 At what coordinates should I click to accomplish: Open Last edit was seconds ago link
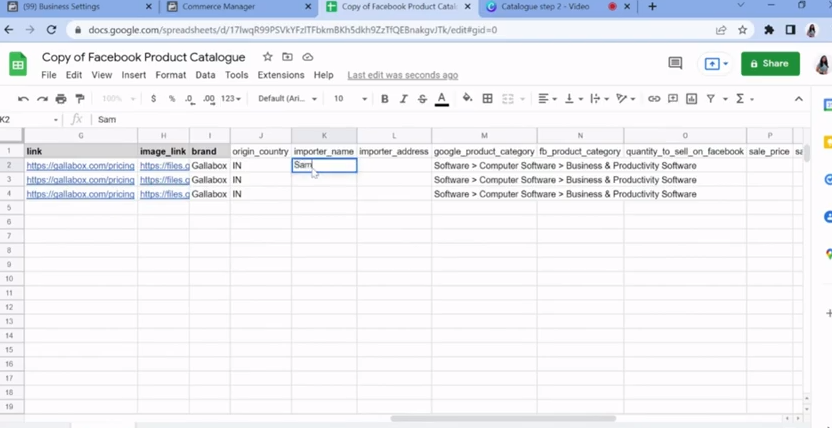tap(403, 75)
